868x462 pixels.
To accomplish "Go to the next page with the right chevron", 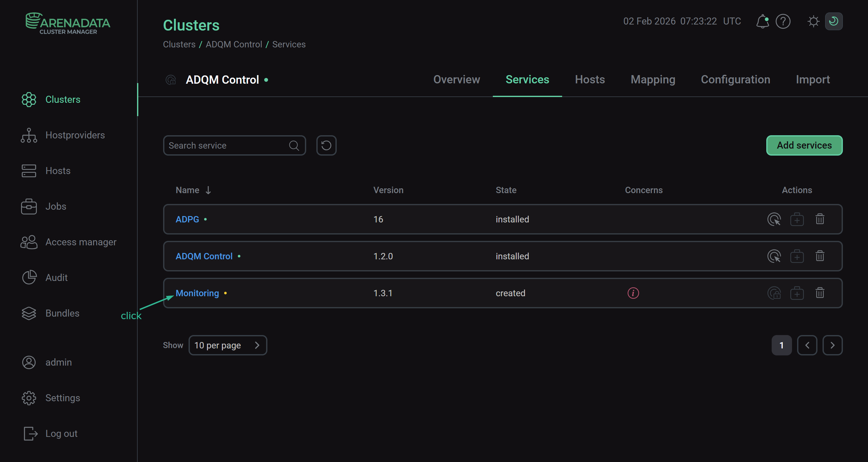I will [833, 345].
